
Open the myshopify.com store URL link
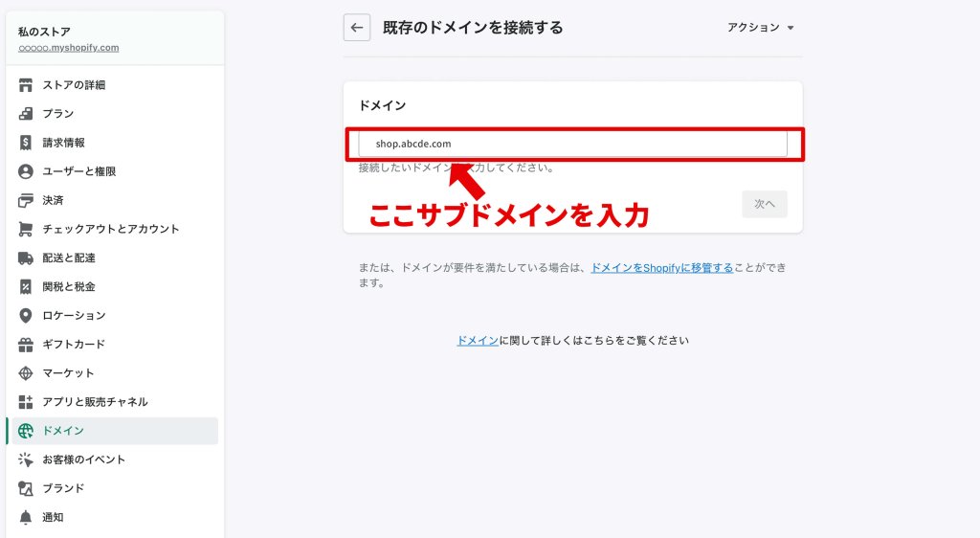coord(69,48)
